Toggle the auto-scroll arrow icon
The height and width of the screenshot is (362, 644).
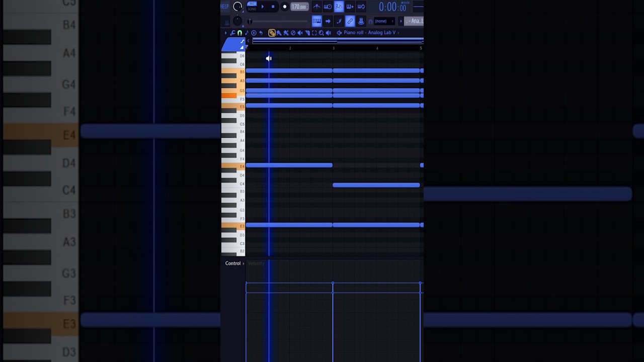(x=328, y=21)
